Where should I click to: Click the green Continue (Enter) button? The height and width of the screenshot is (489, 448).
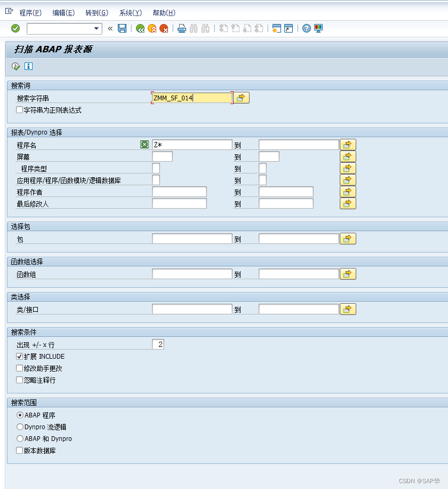point(15,28)
